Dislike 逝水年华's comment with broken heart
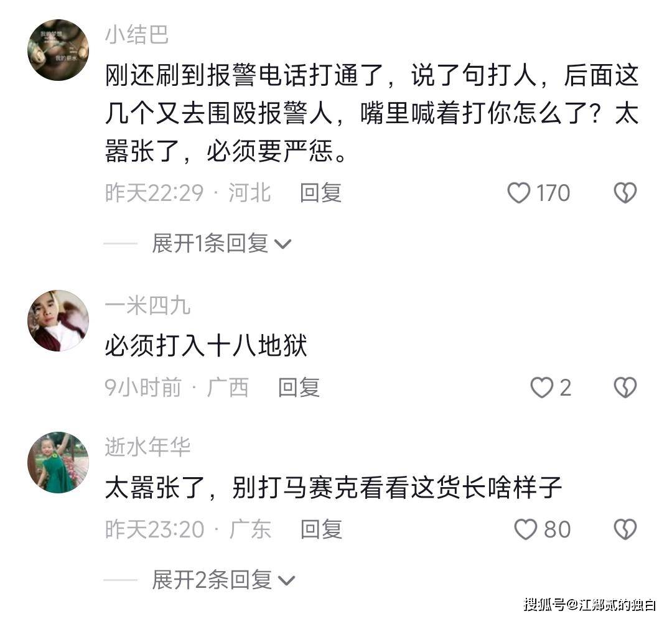Viewport: 672px width, 619px height. point(625,529)
